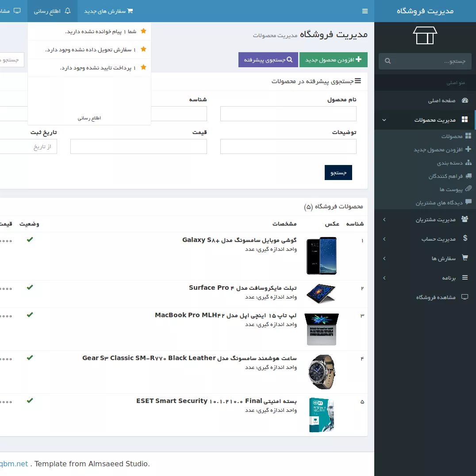Click the comment icon beside دیدگاه های مشتریان
The image size is (476, 476).
468,202
